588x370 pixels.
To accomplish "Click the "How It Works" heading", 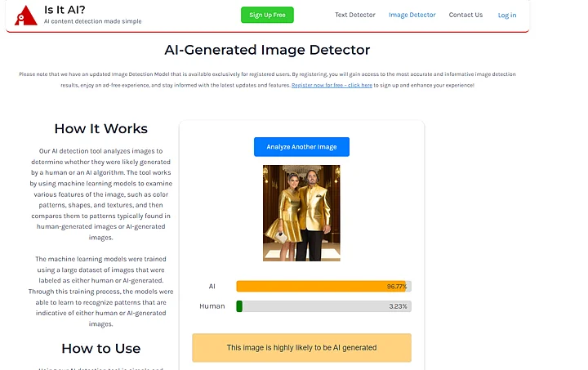I will coord(100,128).
